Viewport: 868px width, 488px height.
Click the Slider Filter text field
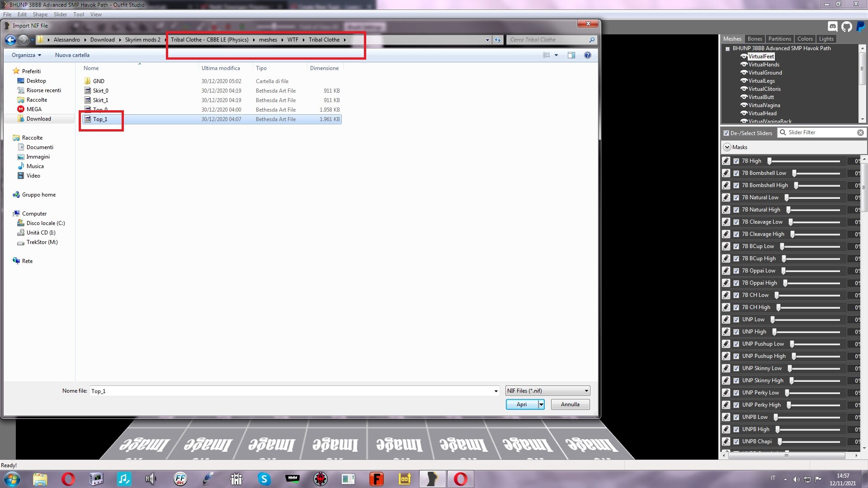pos(821,132)
